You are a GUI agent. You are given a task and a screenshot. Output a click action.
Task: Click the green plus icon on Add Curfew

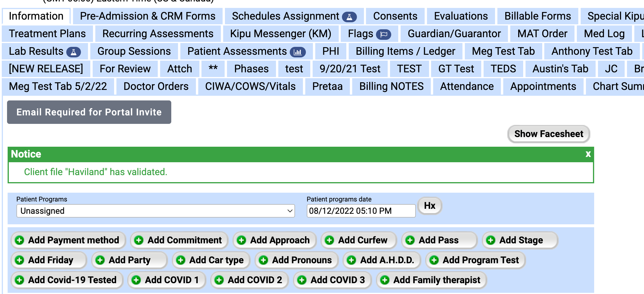tap(329, 240)
